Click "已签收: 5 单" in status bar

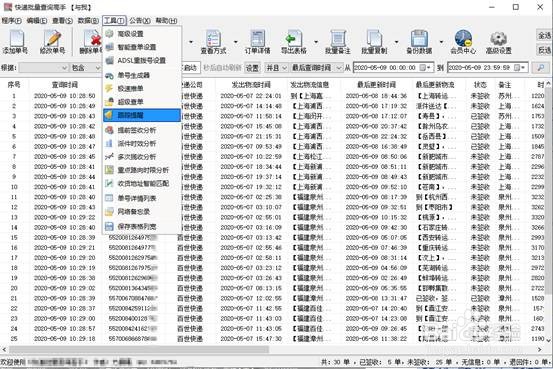[x=380, y=362]
